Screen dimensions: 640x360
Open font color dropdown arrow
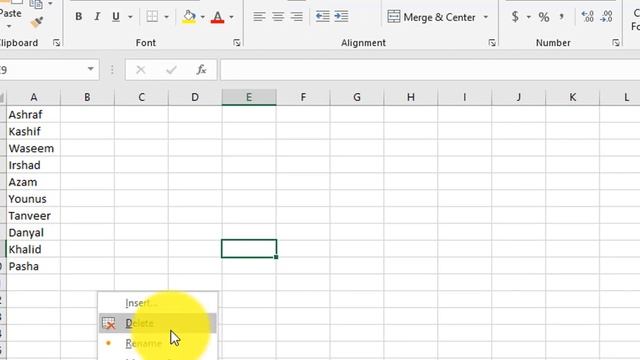(x=231, y=17)
